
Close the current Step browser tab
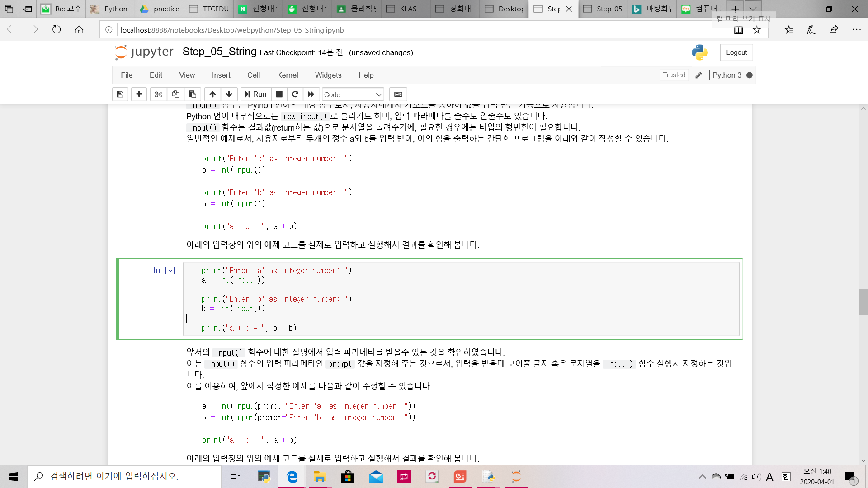coord(569,9)
